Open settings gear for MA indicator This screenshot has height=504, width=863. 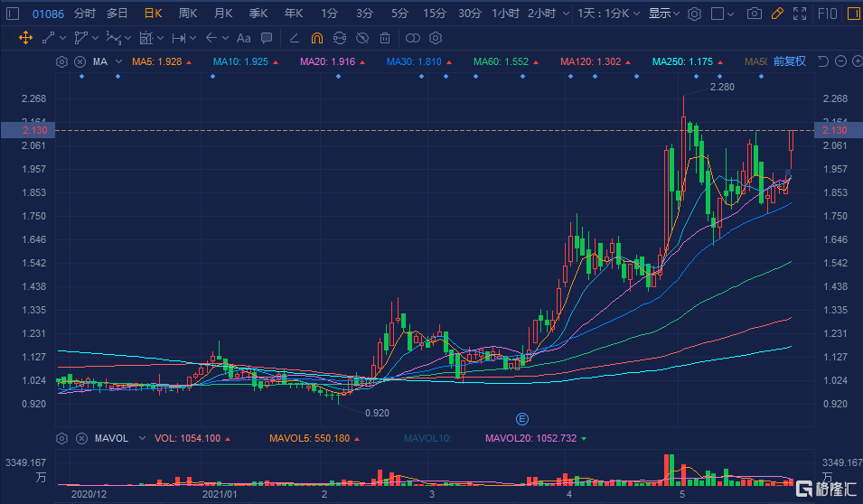coord(61,61)
